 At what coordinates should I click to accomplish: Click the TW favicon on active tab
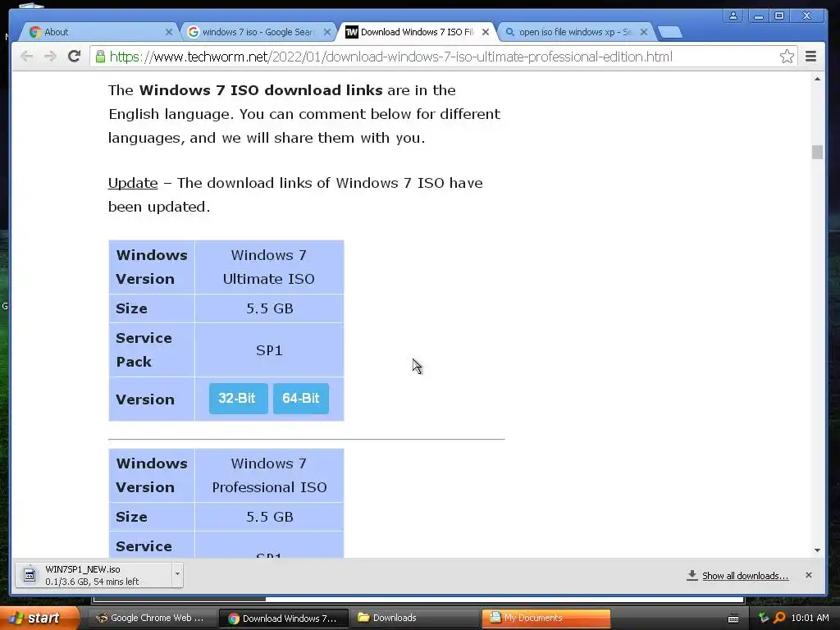coord(351,32)
